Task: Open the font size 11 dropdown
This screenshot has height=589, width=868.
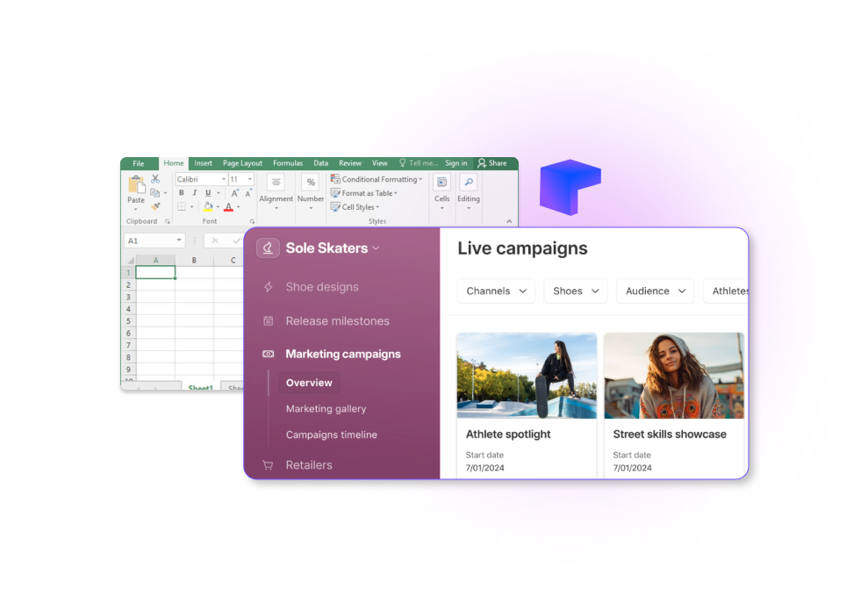Action: 249,179
